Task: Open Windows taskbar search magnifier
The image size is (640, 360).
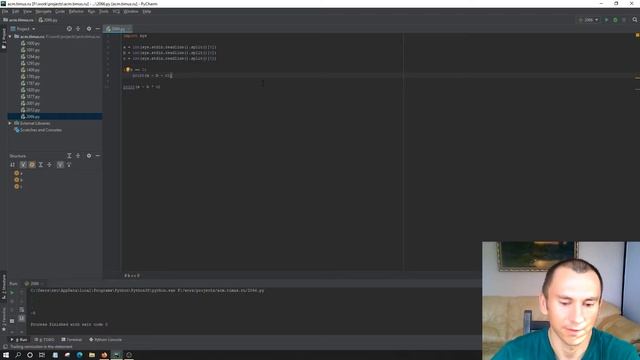Action: [18, 355]
